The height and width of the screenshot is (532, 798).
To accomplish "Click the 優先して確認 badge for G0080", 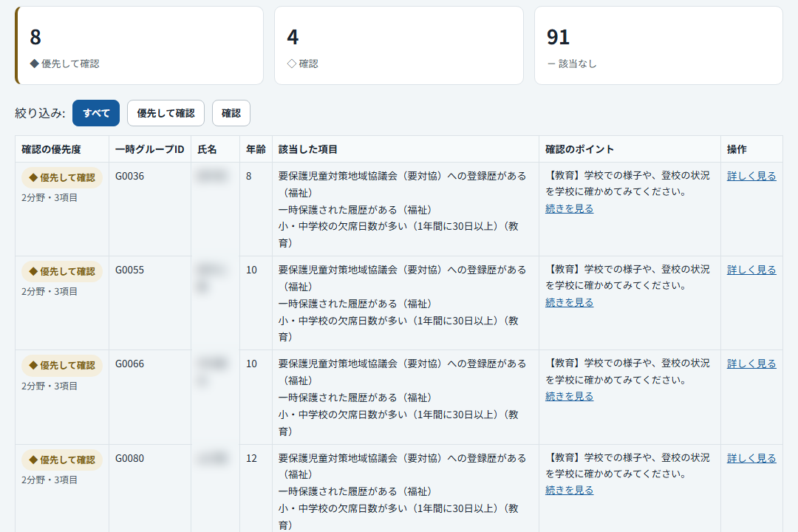I will [x=62, y=460].
